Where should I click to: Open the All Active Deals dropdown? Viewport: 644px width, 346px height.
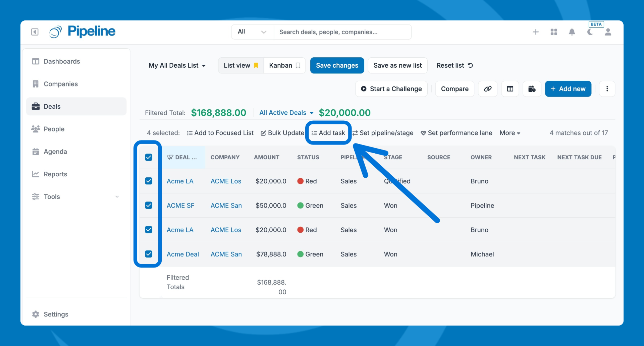coord(286,113)
